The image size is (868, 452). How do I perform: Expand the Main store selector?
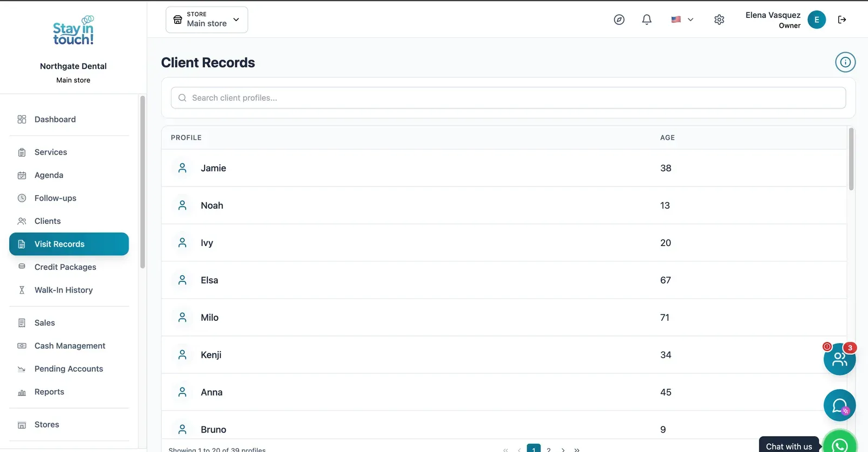[x=207, y=20]
